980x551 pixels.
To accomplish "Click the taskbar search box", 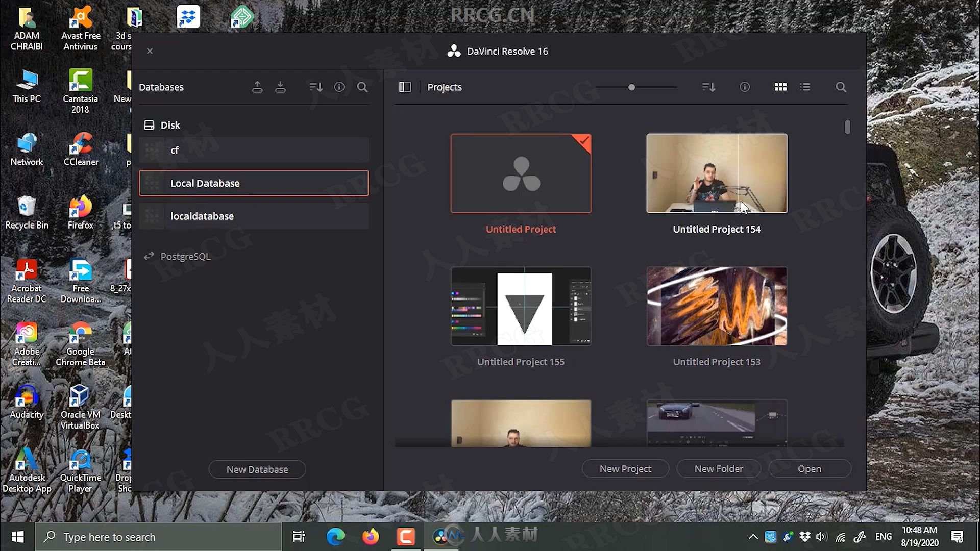I will coord(158,537).
